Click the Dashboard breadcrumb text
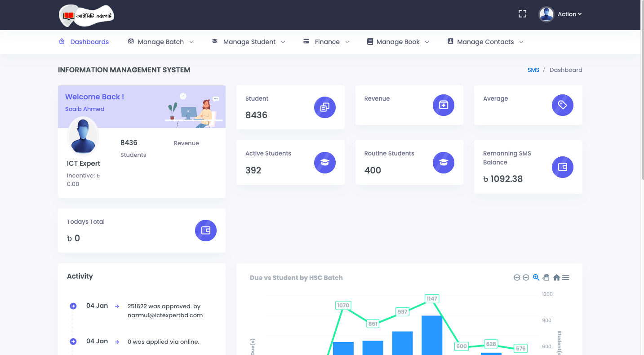Screen dimensions: 644x355 [566, 70]
